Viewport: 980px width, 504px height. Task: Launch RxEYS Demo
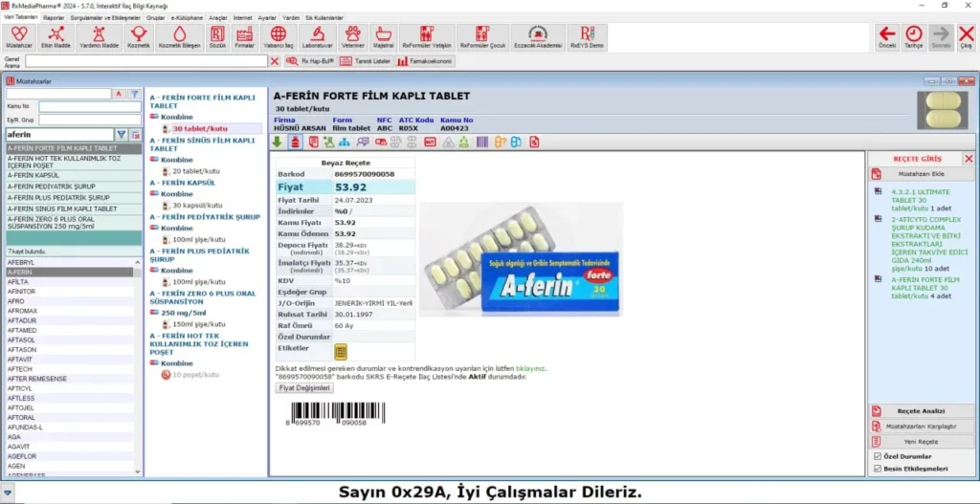(x=587, y=37)
